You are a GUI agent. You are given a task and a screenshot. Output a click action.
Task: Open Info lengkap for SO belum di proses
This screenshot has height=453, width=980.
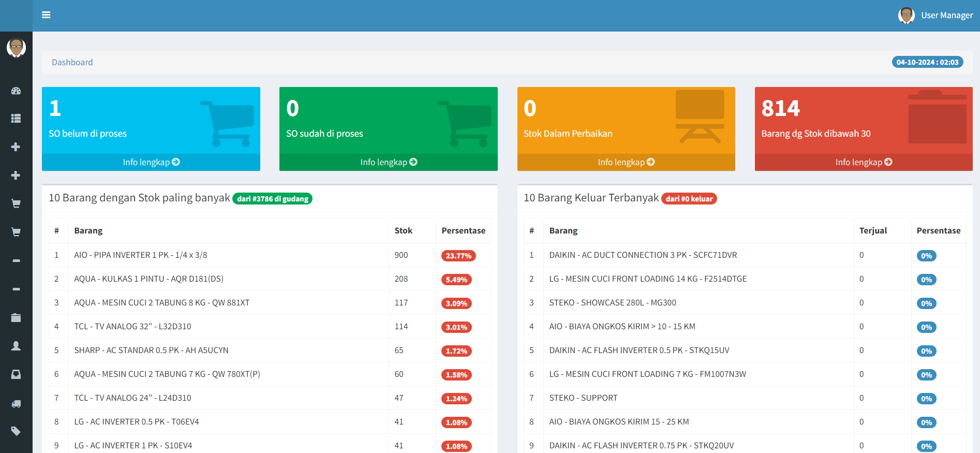point(151,162)
